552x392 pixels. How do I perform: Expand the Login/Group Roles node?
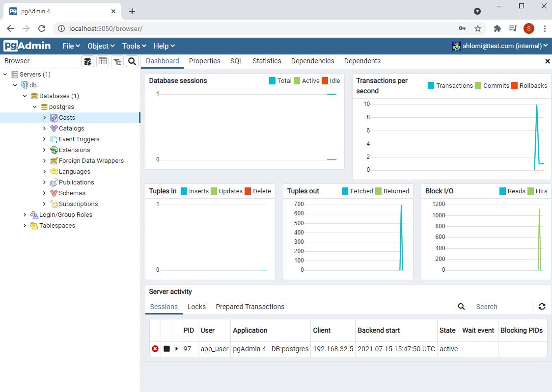coord(25,214)
